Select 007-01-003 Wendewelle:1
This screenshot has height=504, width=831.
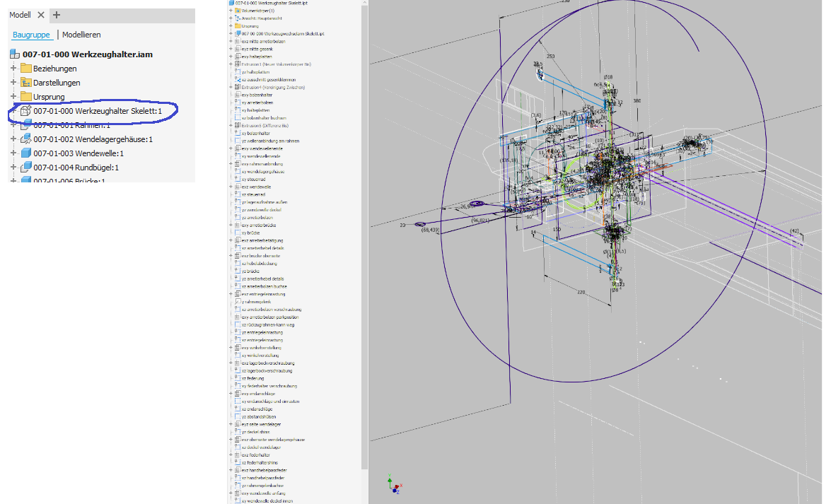coord(79,153)
